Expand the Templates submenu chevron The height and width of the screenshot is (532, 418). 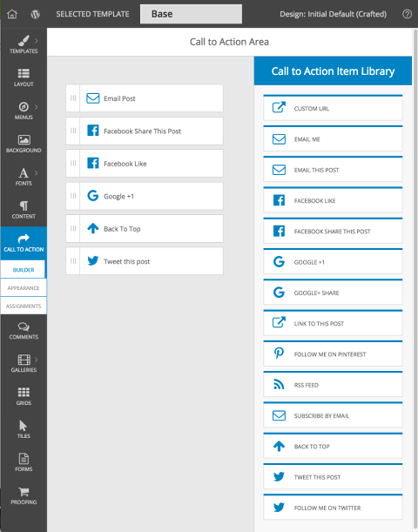tap(37, 41)
